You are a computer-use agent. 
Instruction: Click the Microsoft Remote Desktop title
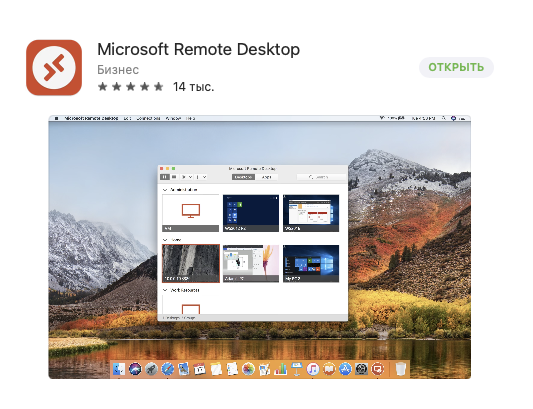199,49
